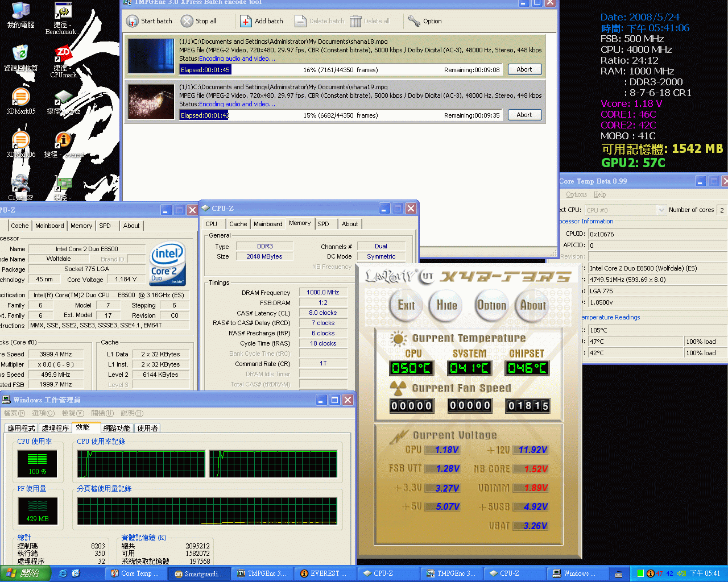Image resolution: width=728 pixels, height=582 pixels.
Task: Switch to Windows Task Manager in the taskbar
Action: click(576, 573)
